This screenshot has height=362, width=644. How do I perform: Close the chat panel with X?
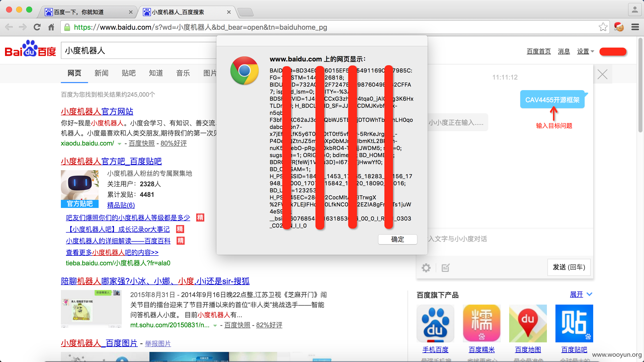(602, 74)
